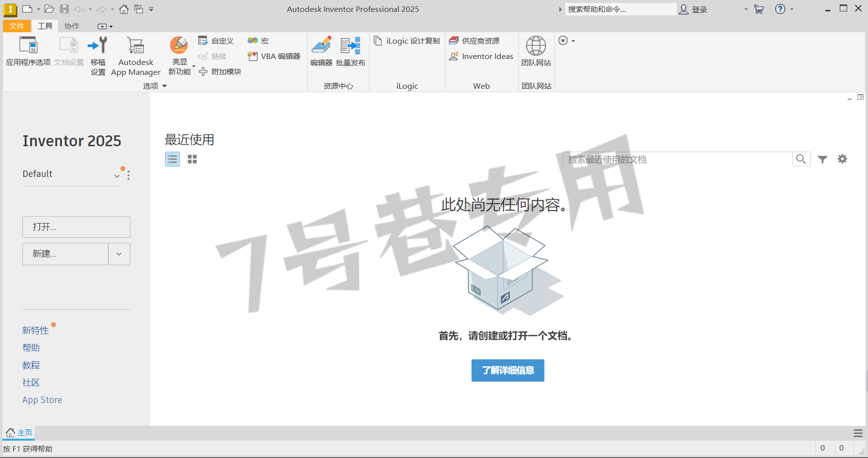
Task: Expand the Default project dropdown
Action: [117, 176]
